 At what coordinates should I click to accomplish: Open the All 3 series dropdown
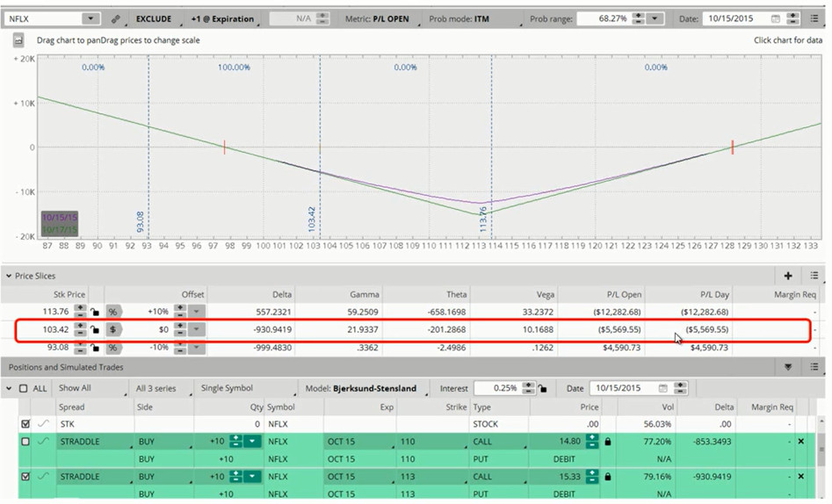[x=162, y=388]
